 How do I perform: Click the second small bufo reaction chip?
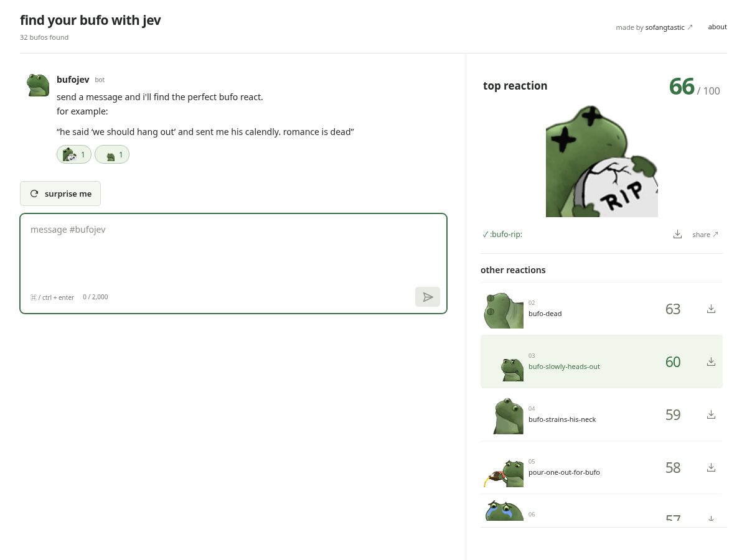pos(112,154)
